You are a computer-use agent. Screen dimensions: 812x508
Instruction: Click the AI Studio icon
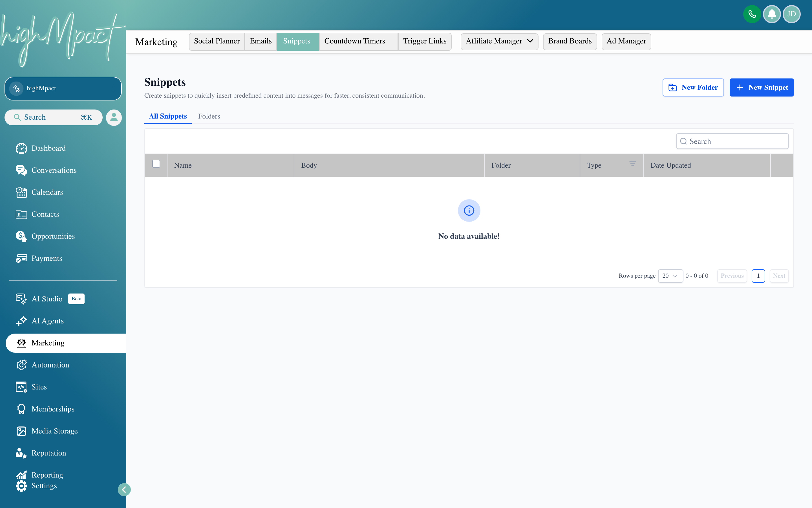pos(21,299)
